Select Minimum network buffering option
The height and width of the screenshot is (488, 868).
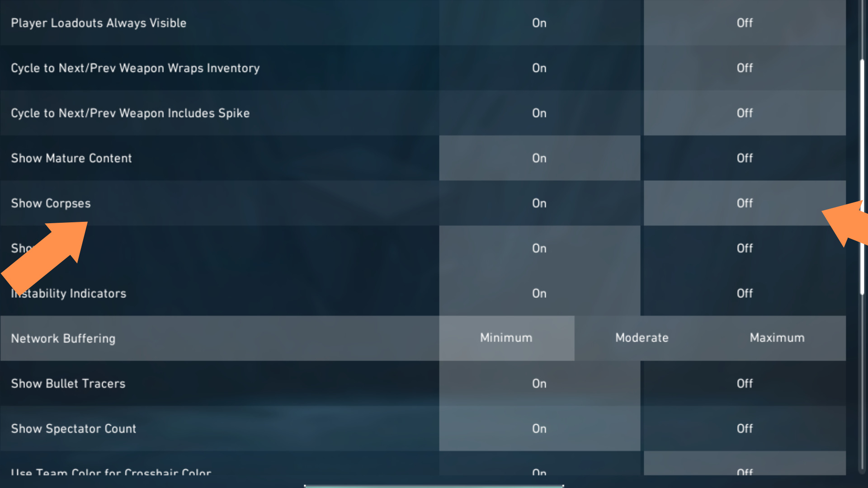pyautogui.click(x=505, y=338)
